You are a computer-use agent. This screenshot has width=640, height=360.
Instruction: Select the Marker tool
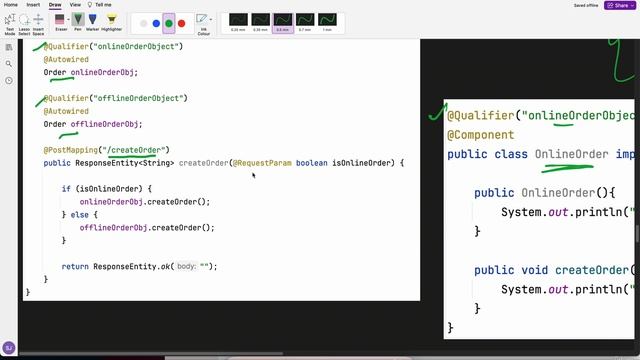pos(93,22)
